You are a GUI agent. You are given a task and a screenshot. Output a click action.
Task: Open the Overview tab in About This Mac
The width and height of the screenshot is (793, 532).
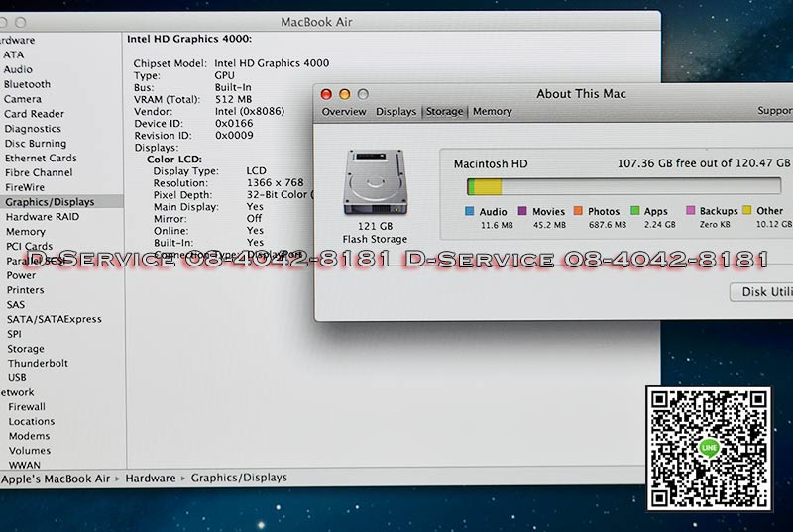pyautogui.click(x=343, y=112)
